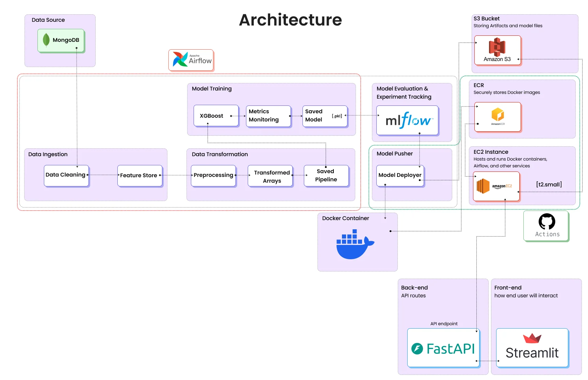Click the MongoDB leaf icon

point(46,40)
